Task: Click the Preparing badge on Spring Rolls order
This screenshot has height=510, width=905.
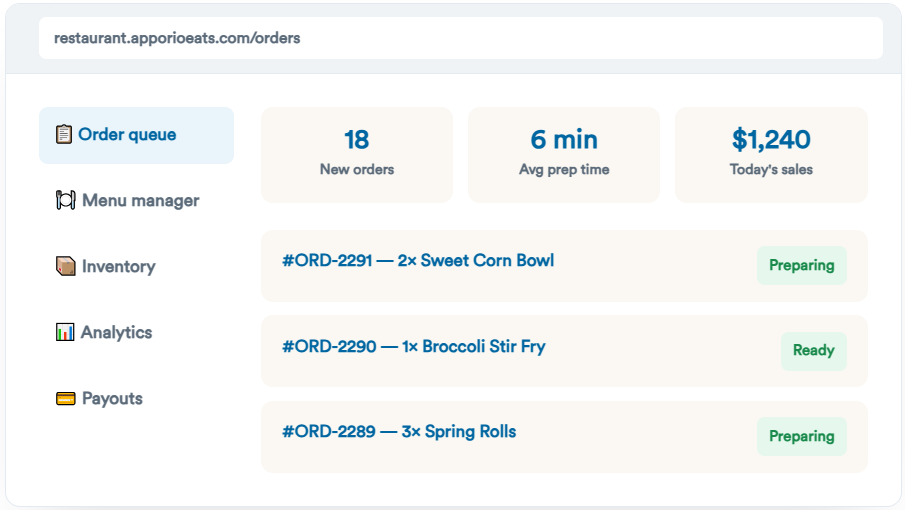Action: pyautogui.click(x=802, y=436)
